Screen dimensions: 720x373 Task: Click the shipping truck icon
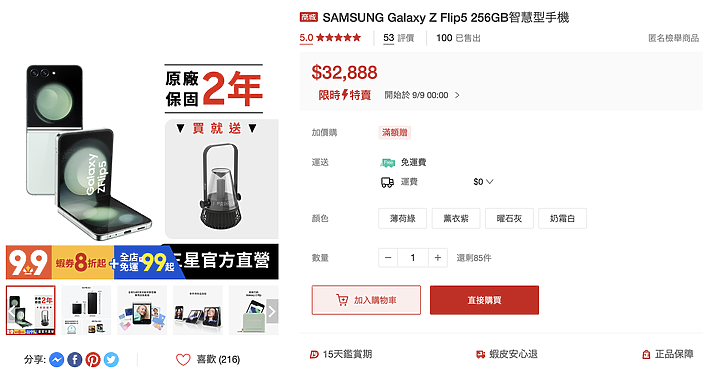pos(388,182)
